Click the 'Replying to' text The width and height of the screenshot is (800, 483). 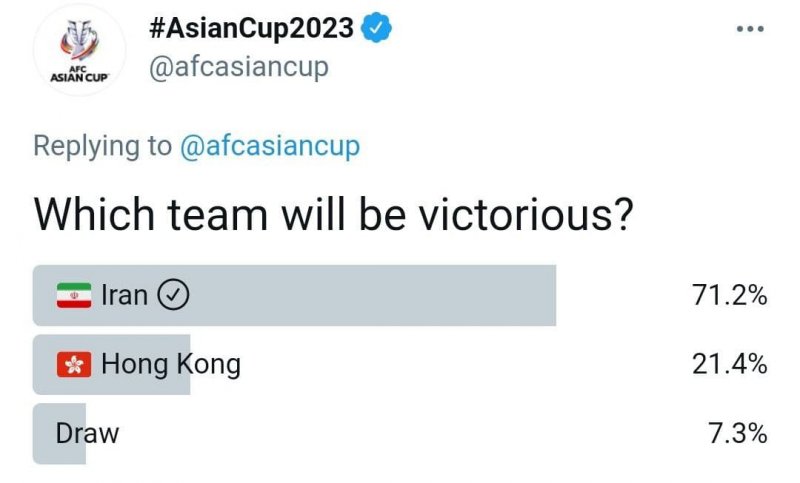[x=102, y=146]
